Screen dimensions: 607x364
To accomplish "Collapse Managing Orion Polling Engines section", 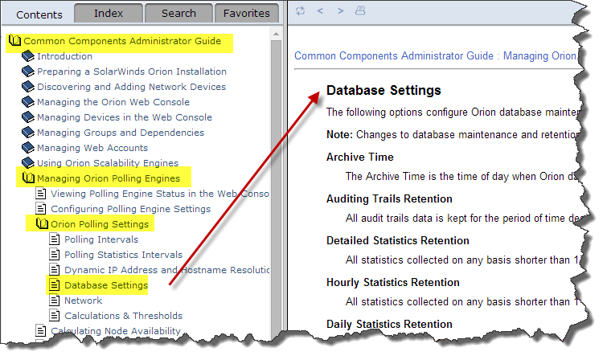I will (109, 178).
